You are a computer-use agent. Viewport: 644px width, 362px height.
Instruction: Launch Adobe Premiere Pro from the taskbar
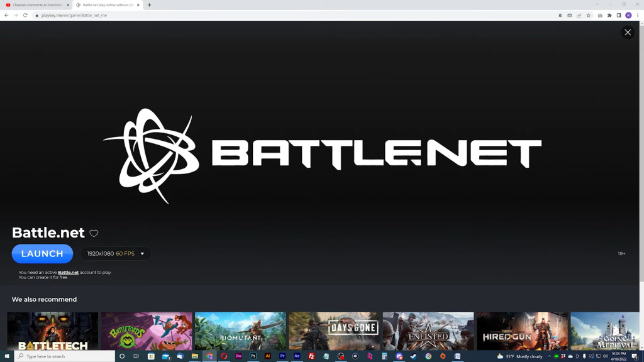(x=282, y=356)
